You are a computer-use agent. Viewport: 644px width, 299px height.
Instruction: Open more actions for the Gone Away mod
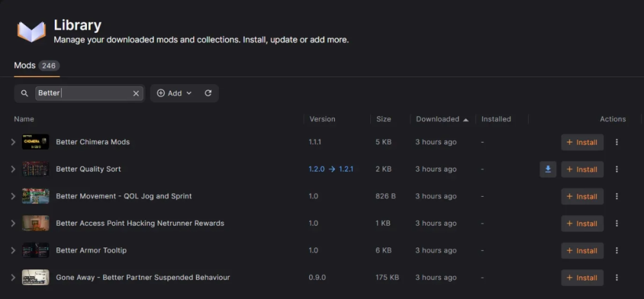tap(616, 278)
